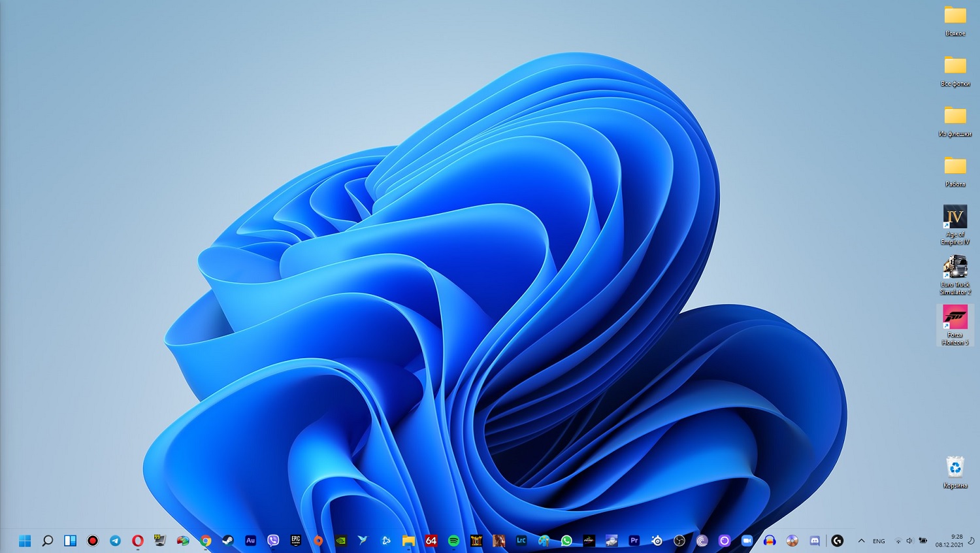Open Steam from the taskbar
Screen dimensions: 980x553
pos(228,541)
